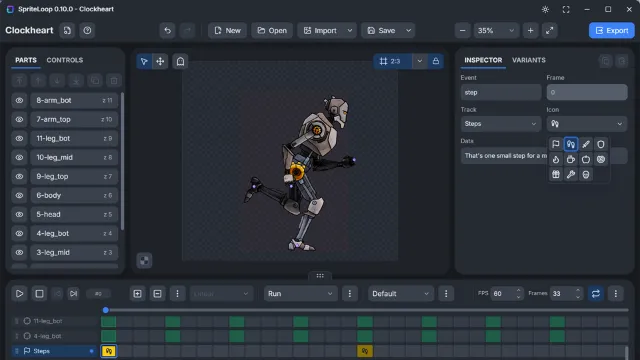Play the animation
640x360 pixels.
[19, 293]
